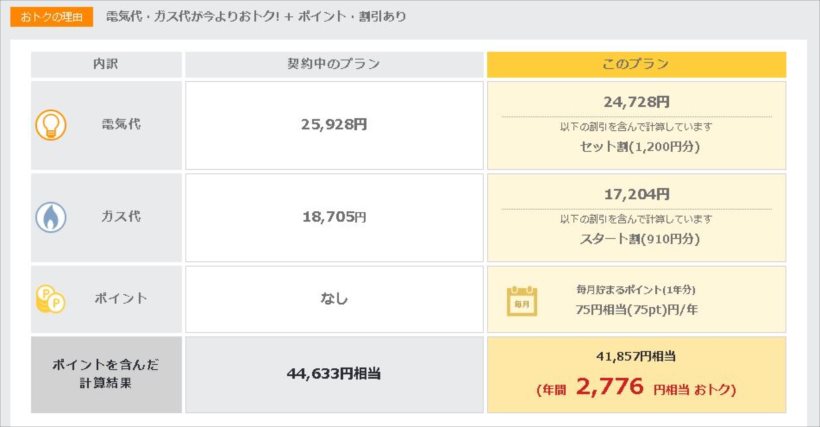Click the current plan 18,705円 gas cost
820x427 pixels.
(x=334, y=217)
